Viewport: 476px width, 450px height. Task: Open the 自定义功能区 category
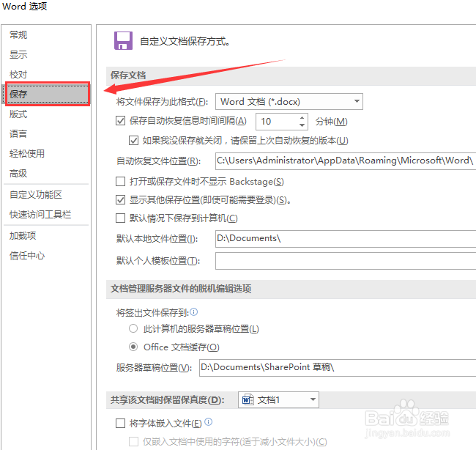click(x=36, y=194)
